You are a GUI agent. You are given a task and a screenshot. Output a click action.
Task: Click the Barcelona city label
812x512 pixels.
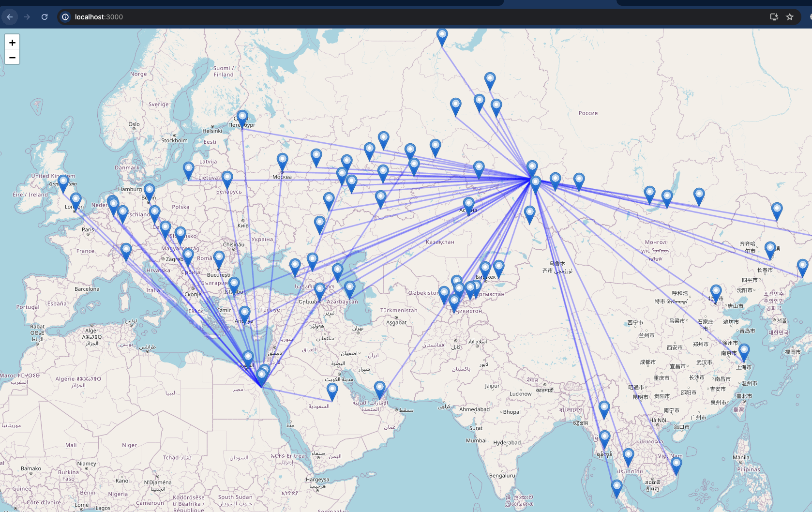coord(87,289)
